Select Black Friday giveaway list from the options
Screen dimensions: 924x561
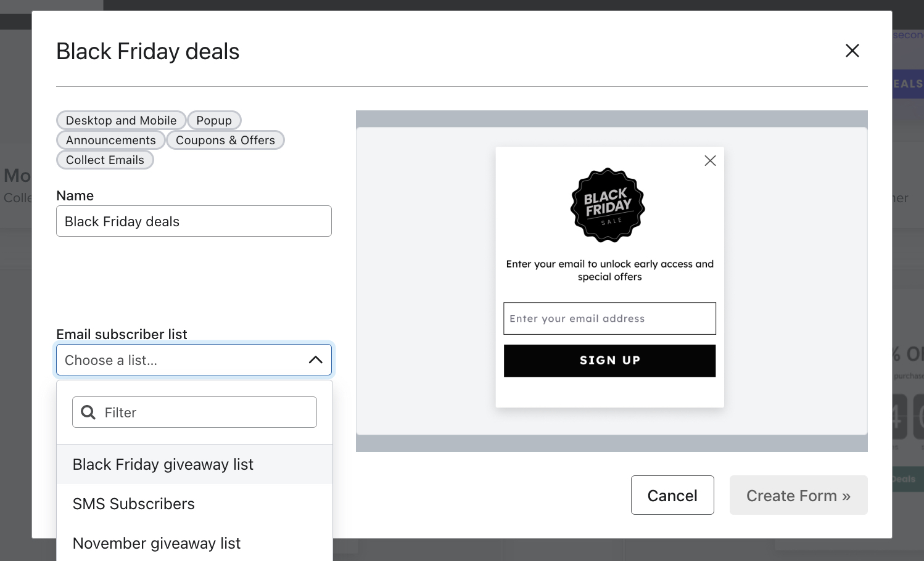163,464
